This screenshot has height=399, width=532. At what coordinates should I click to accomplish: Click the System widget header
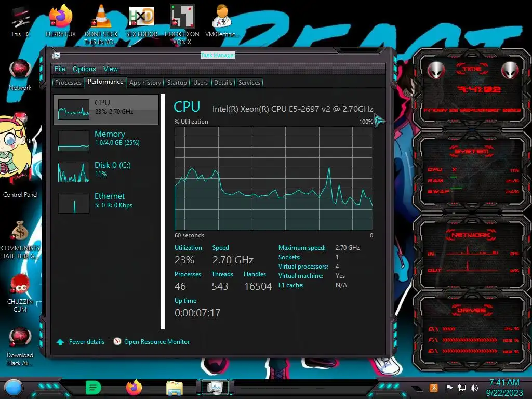(472, 151)
